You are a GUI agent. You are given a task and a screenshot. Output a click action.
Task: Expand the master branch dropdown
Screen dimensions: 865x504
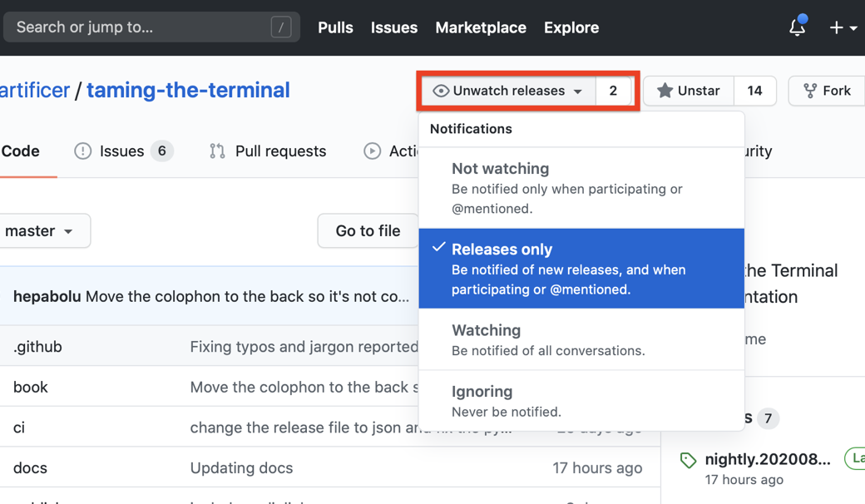[x=41, y=231]
